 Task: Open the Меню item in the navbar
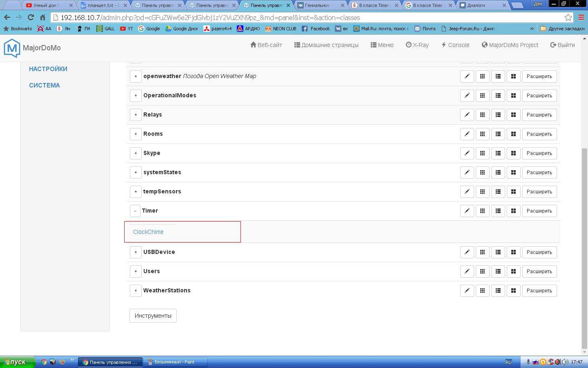[x=382, y=45]
